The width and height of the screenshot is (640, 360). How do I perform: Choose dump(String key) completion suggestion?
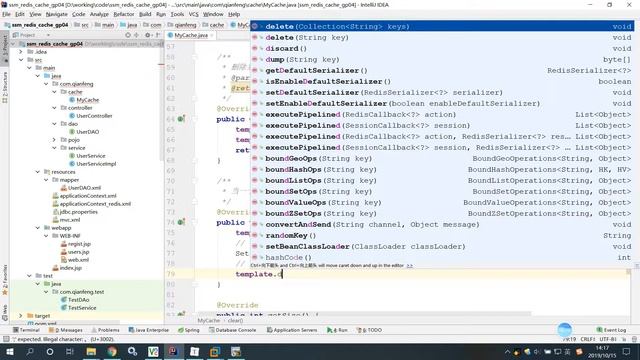(442, 60)
